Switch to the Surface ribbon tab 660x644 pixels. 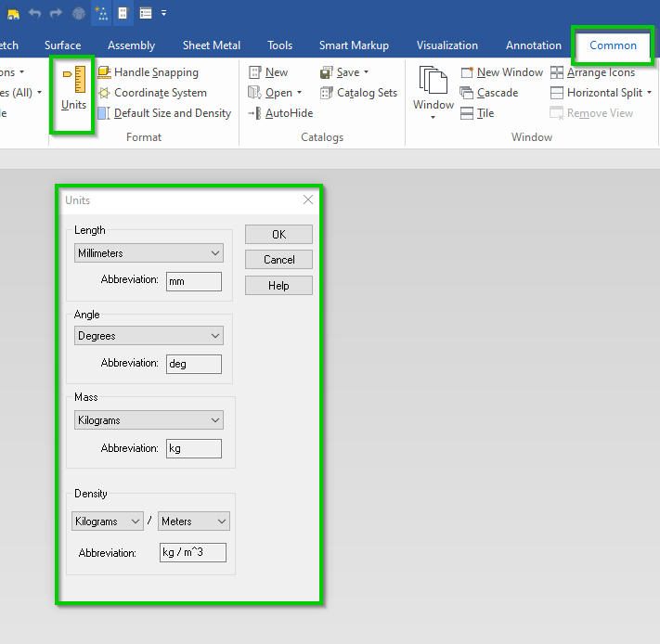[63, 45]
